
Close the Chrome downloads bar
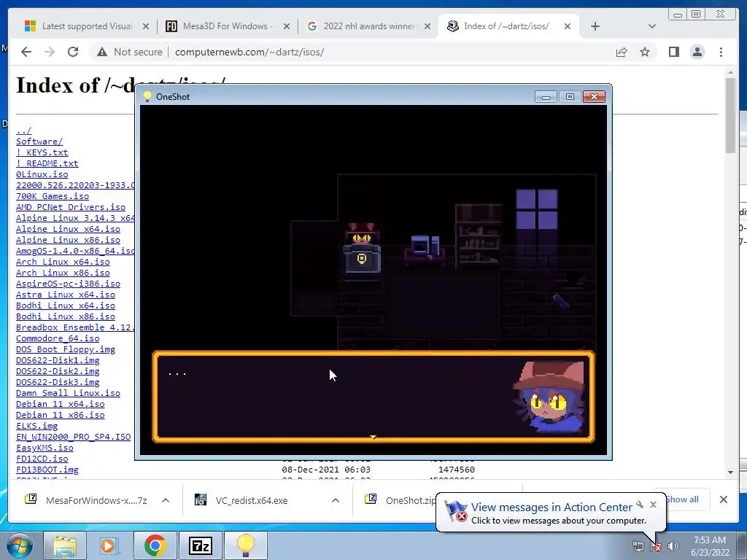(723, 499)
